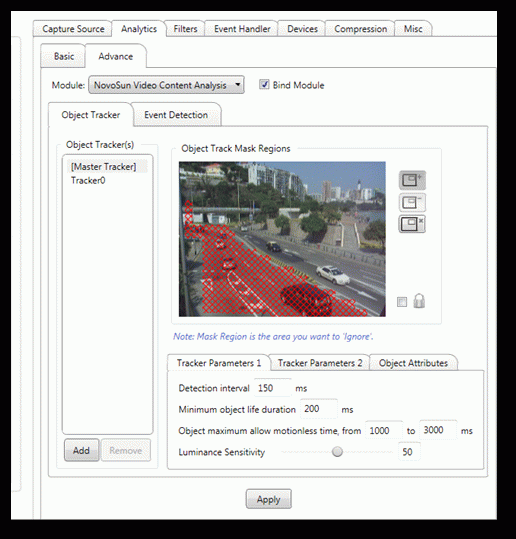Select [Master Tracker] in the tracker list
This screenshot has width=516, height=539.
click(107, 167)
